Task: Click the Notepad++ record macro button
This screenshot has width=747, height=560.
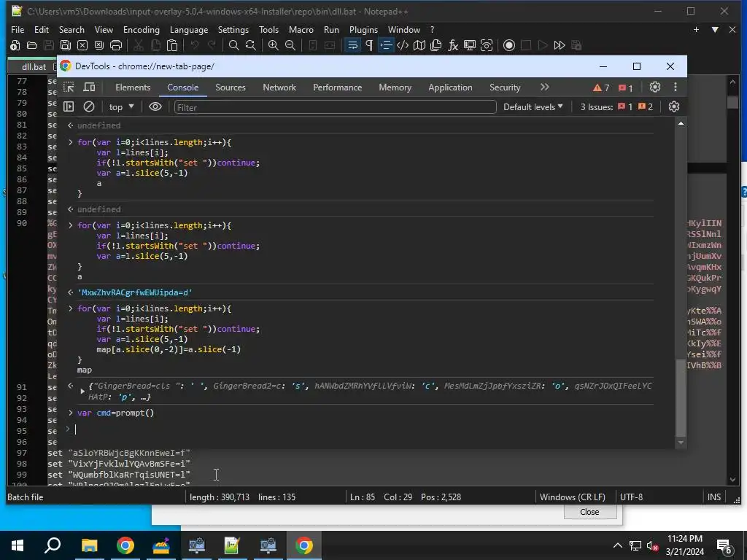Action: 509,45
